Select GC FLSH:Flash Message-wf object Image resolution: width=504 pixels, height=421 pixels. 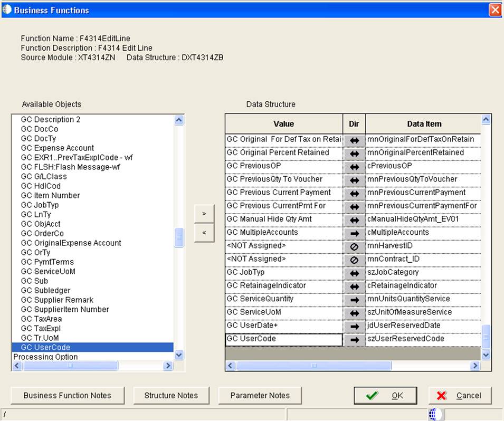[70, 167]
